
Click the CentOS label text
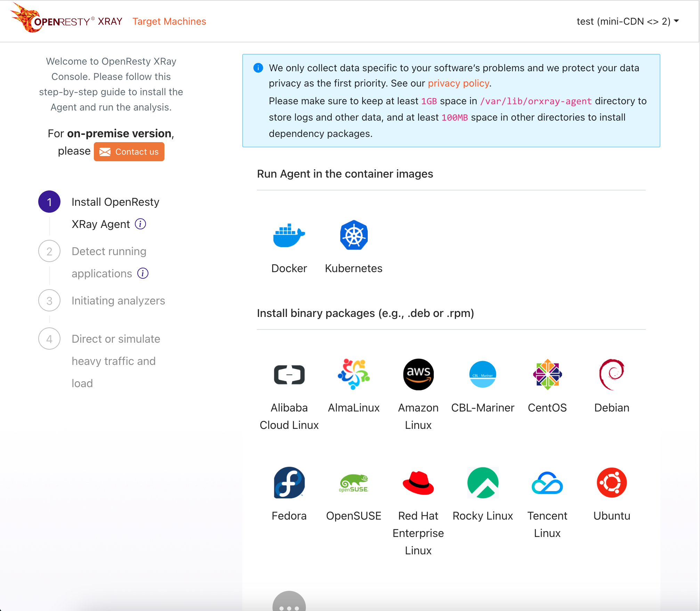pos(547,408)
